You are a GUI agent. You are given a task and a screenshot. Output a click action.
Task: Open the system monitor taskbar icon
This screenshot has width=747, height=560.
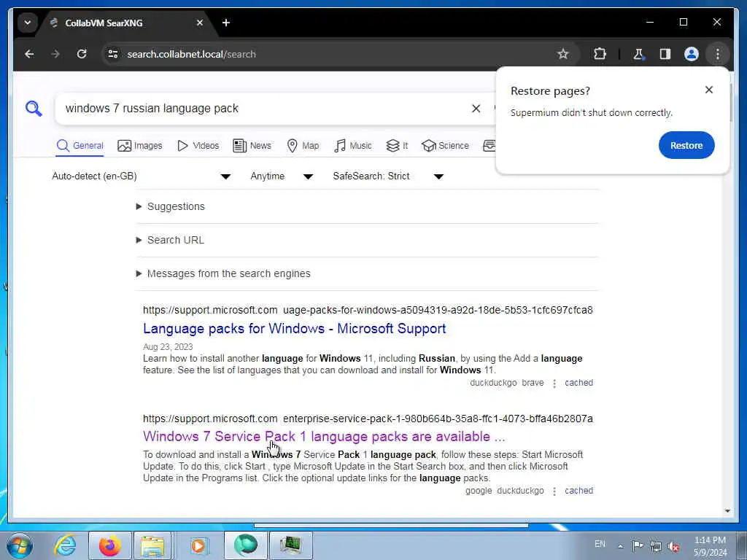290,545
